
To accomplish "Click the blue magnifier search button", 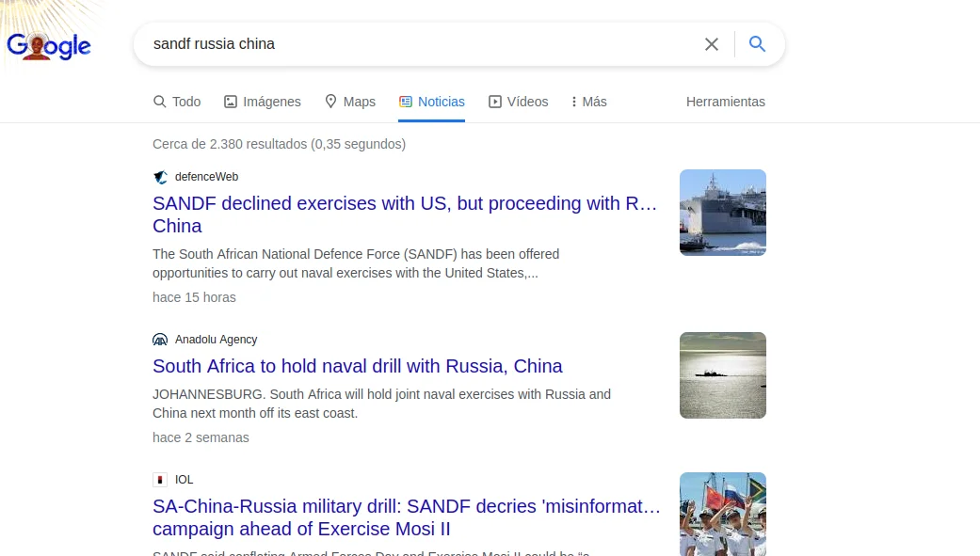I will point(757,43).
